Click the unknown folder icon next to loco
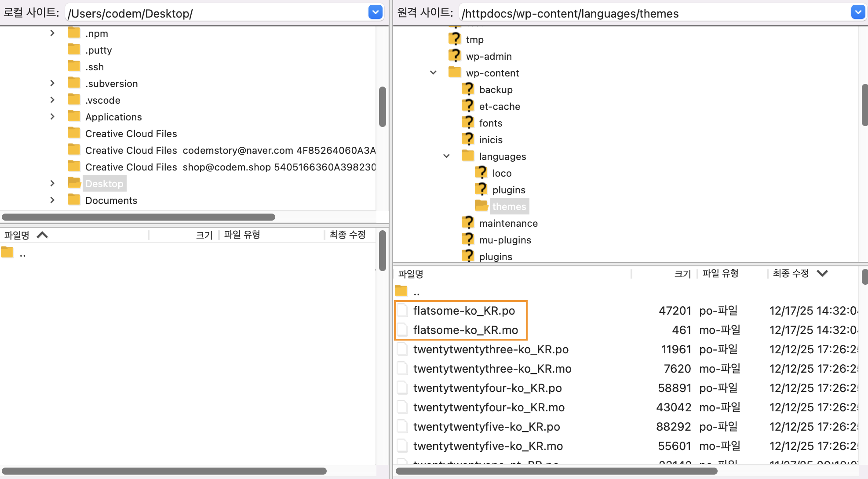This screenshot has height=479, width=868. [481, 173]
